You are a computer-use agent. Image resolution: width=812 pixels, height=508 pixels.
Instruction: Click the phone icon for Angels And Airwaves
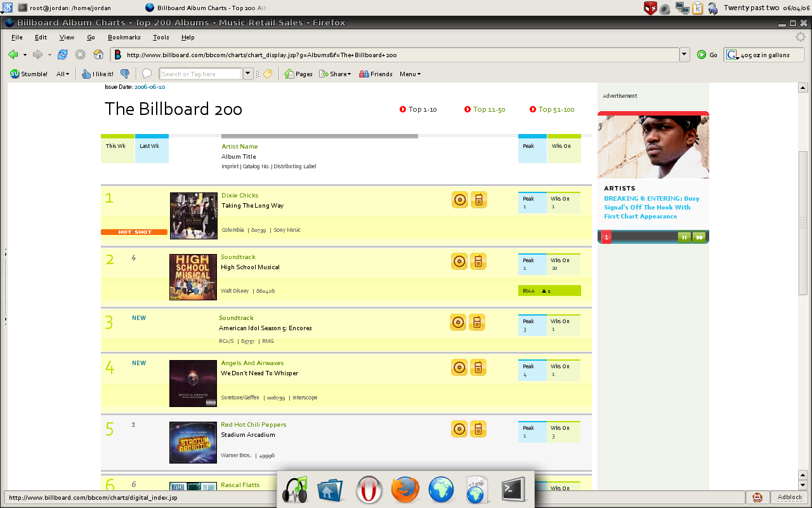[x=478, y=367]
